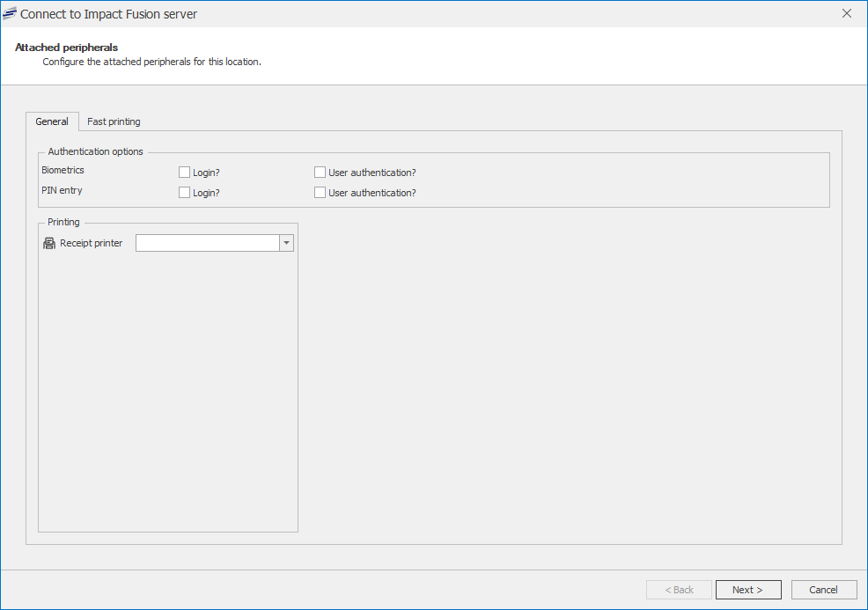Click the Next button

pos(748,590)
